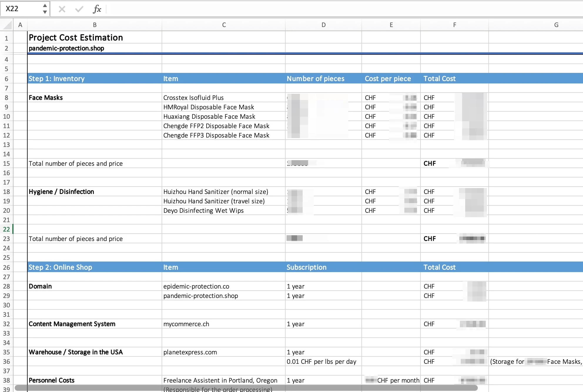Click the '(Storage for ... Face Masks' note cell

(536, 361)
